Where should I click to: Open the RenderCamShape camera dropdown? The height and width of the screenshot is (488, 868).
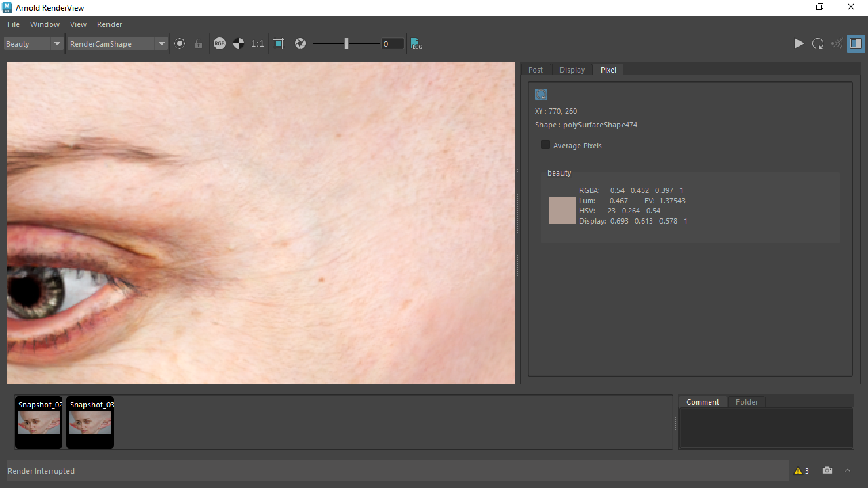[x=117, y=43]
